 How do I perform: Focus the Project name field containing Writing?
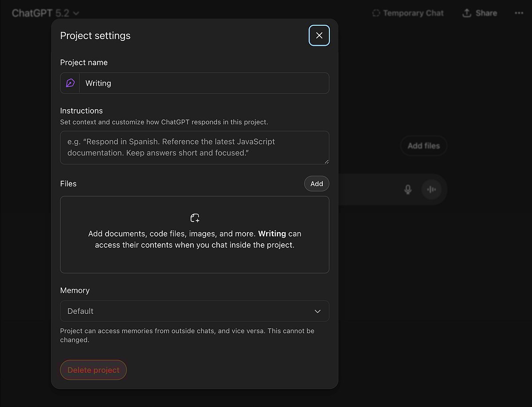click(x=204, y=83)
